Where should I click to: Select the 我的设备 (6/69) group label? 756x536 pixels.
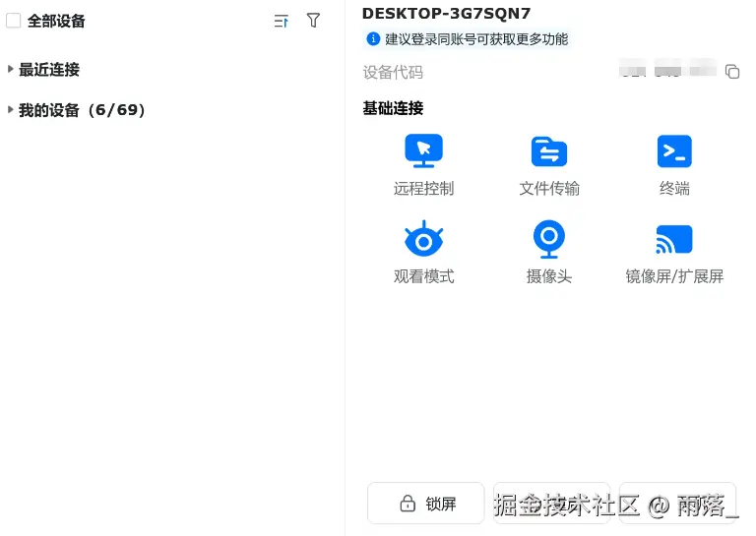tap(82, 110)
